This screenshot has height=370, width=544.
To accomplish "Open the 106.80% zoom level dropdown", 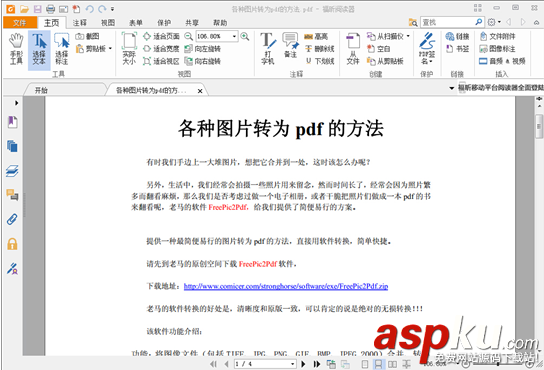I will (x=234, y=36).
